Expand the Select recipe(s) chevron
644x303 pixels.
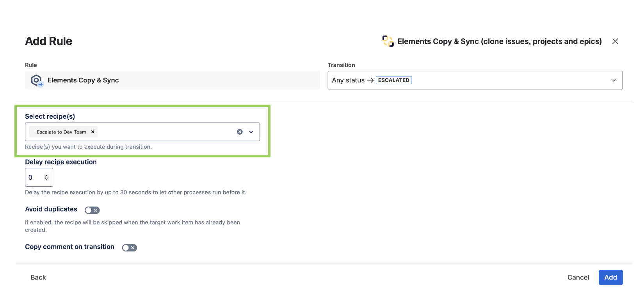coord(251,132)
